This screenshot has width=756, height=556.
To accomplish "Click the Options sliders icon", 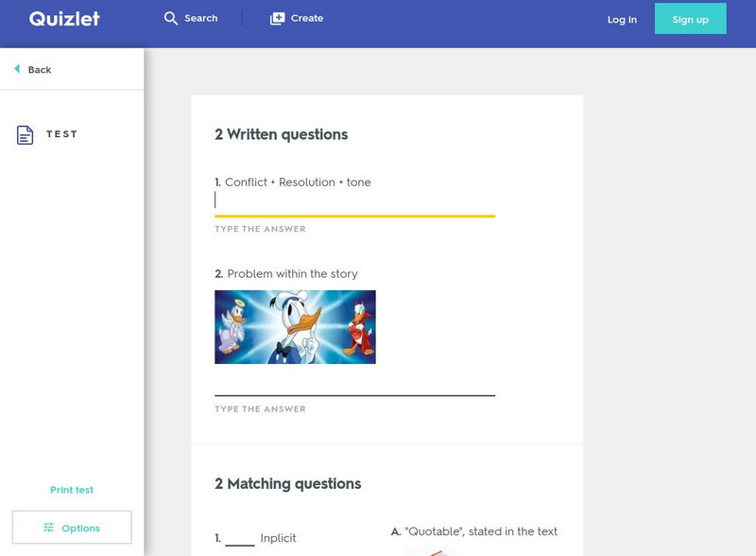I will click(x=49, y=528).
